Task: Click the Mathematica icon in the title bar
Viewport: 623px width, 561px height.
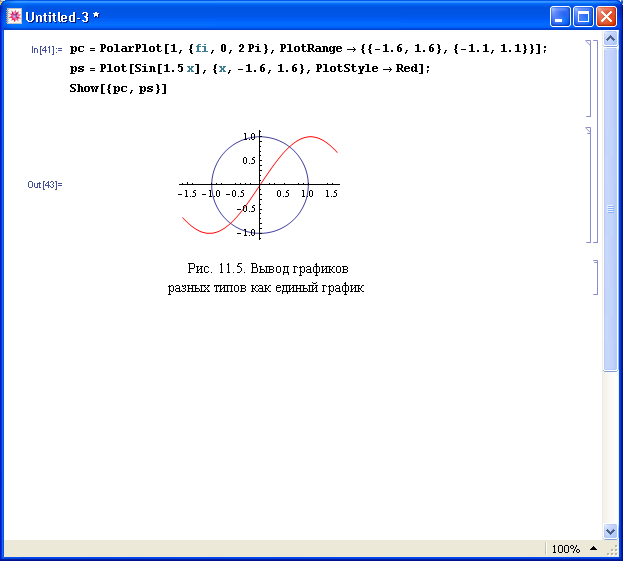Action: tap(14, 16)
